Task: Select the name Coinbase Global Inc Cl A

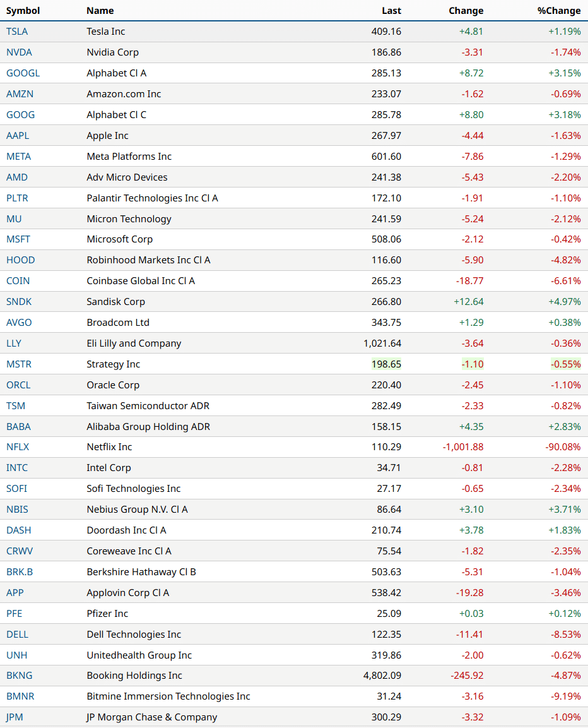Action: pyautogui.click(x=141, y=281)
